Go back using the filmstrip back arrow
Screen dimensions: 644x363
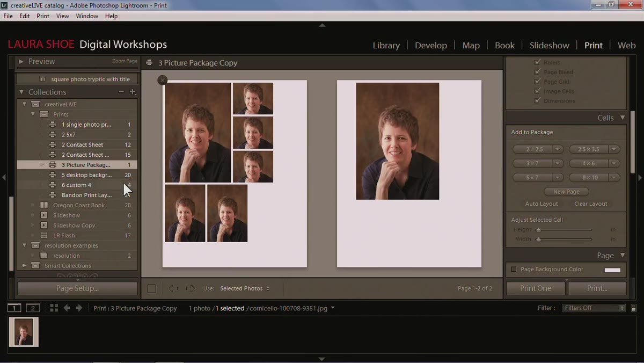(x=67, y=308)
